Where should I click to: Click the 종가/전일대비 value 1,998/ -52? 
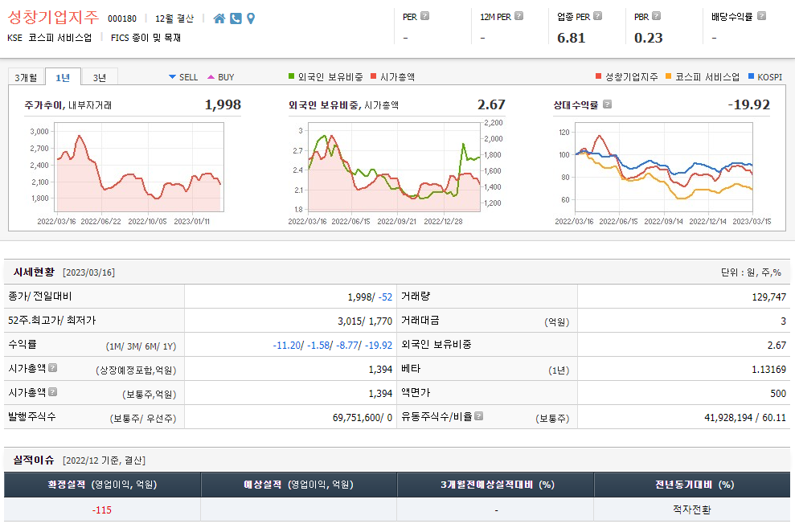[370, 297]
